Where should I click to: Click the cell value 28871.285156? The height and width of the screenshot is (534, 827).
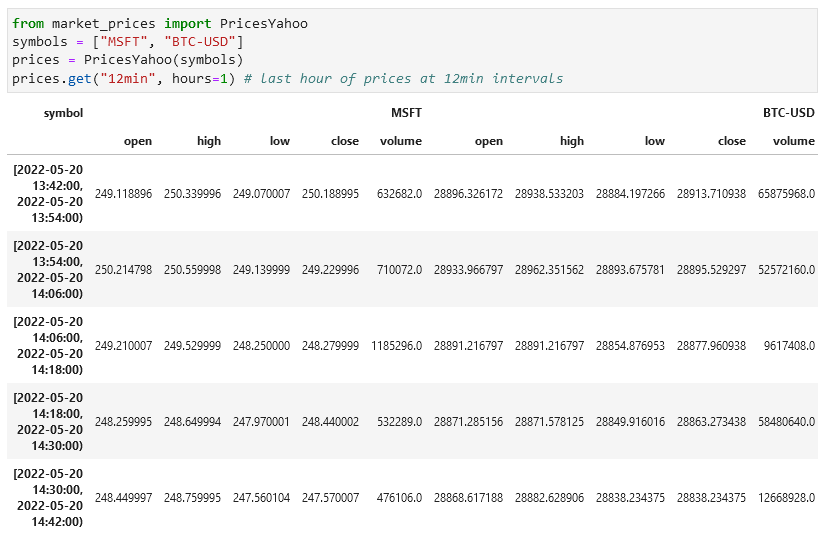point(468,422)
